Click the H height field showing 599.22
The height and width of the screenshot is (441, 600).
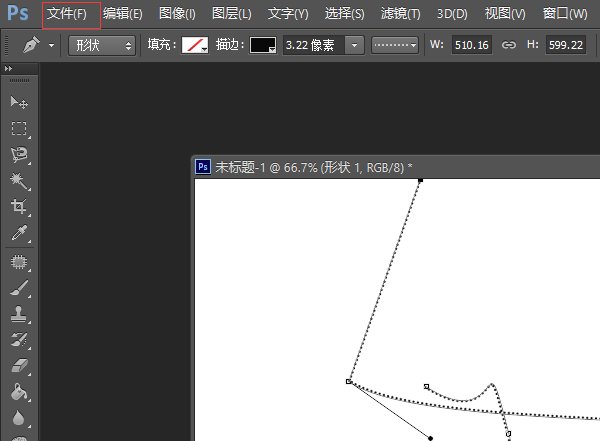[566, 45]
